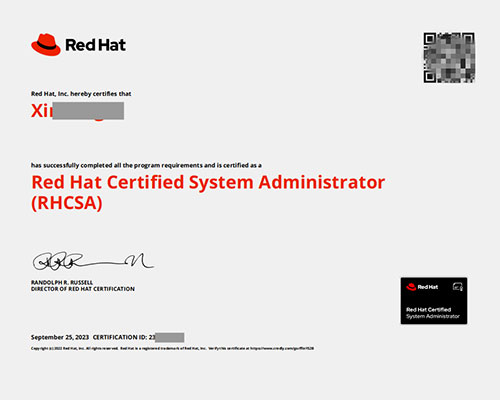
Task: Click 'has successfully completed all the program requirements' line
Action: (146, 165)
